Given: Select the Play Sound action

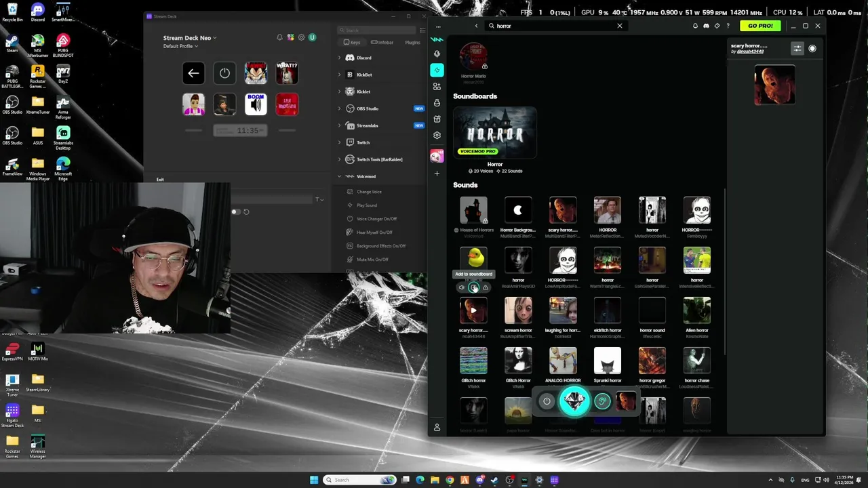Looking at the screenshot, I should [x=367, y=205].
